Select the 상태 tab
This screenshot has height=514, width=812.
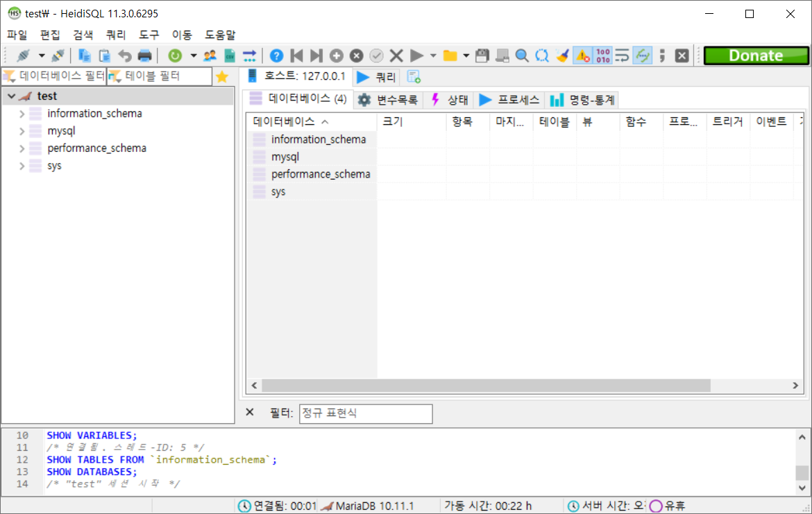[x=450, y=100]
